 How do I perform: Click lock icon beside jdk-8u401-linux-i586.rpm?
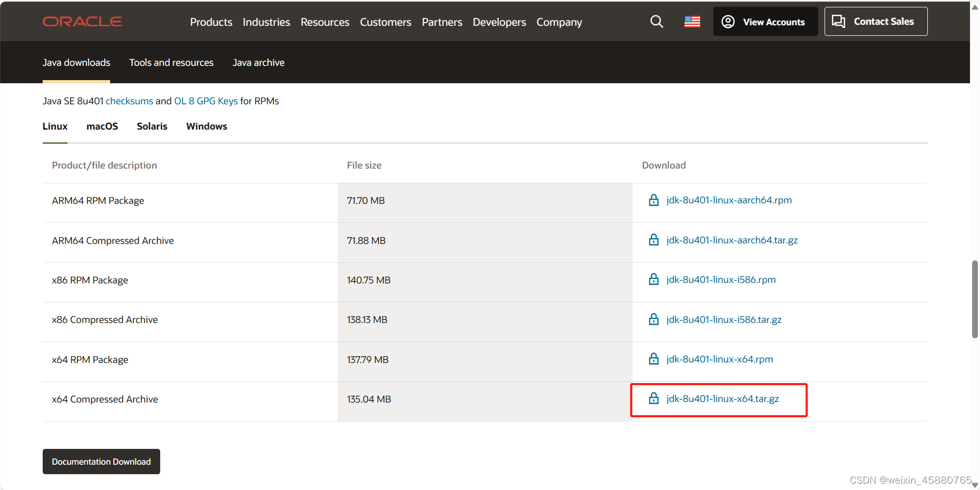coord(654,279)
